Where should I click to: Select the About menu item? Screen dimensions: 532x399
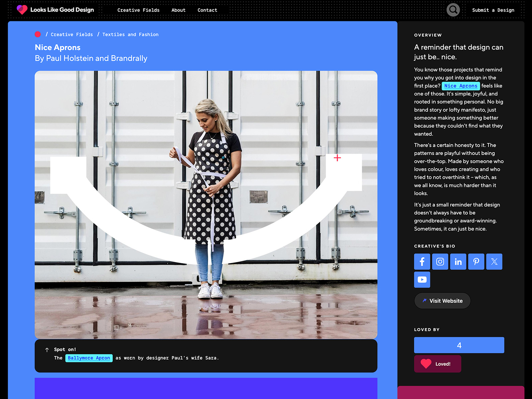[178, 10]
